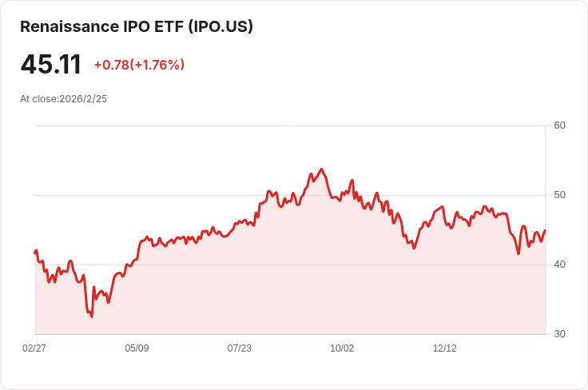This screenshot has height=390, width=588.
Task: Click the Renaissance IPO ETF (IPO.US) title
Action: 137,26
